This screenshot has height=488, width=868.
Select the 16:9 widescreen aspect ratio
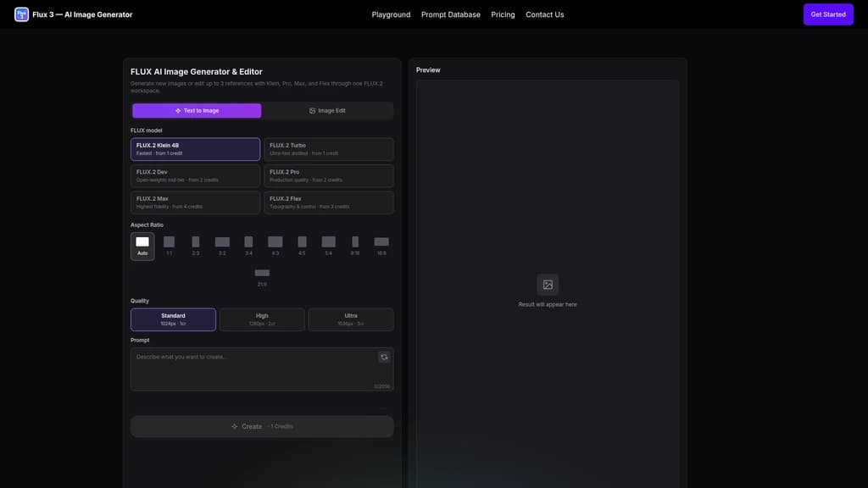[x=381, y=241]
